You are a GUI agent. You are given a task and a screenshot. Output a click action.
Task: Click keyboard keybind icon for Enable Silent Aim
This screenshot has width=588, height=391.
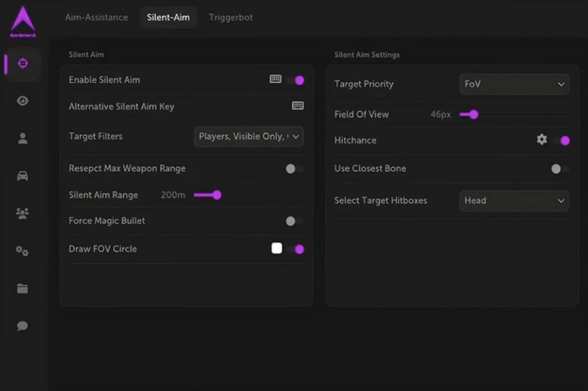click(x=275, y=79)
